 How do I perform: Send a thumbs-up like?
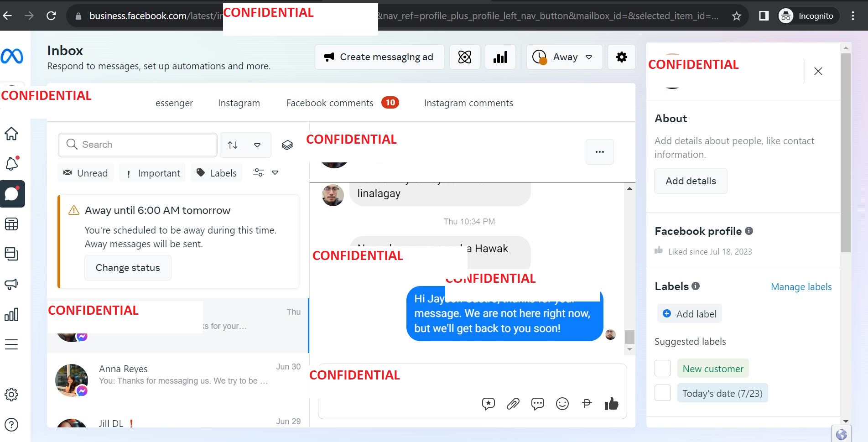(612, 404)
